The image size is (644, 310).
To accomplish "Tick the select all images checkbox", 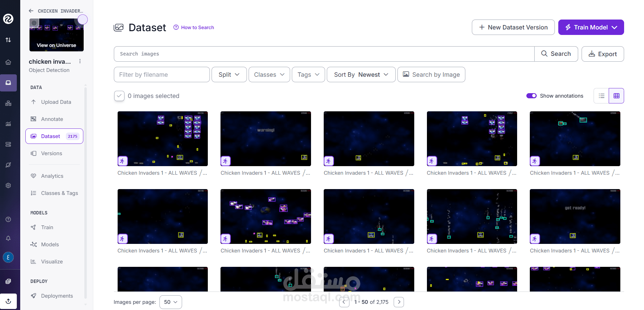I will (x=119, y=96).
